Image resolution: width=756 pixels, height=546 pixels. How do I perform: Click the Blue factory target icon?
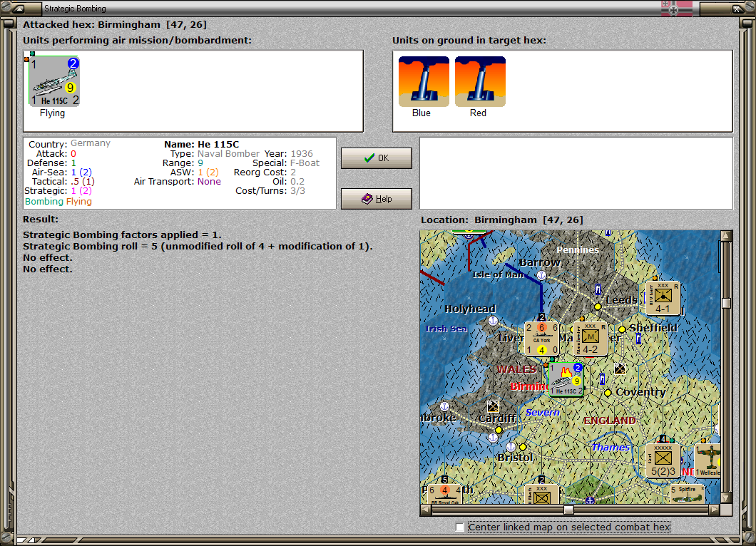[x=424, y=81]
